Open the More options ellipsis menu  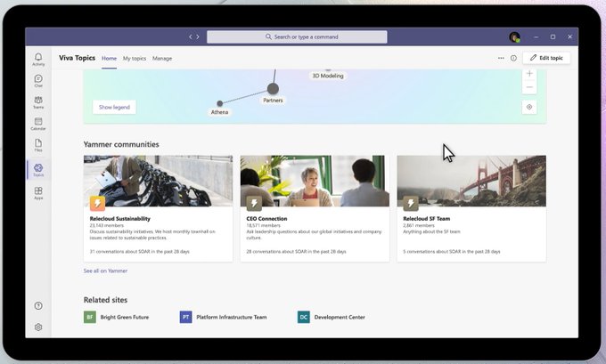click(501, 58)
